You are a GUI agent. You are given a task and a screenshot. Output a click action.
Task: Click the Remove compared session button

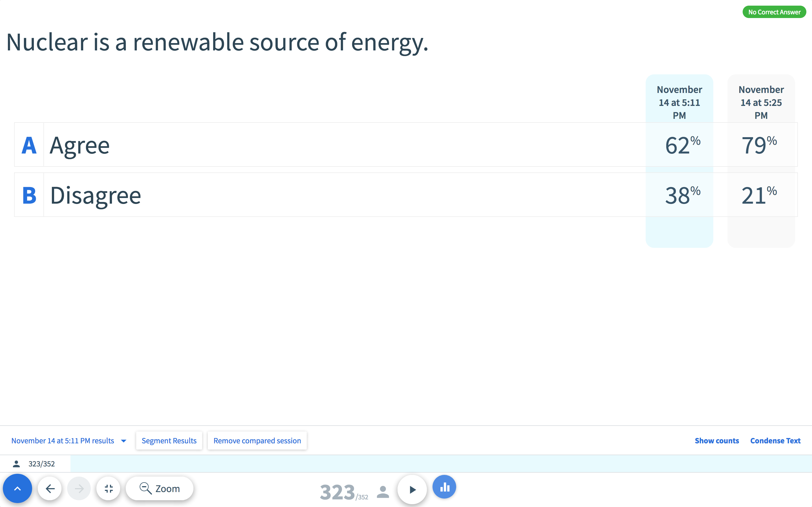[257, 441]
